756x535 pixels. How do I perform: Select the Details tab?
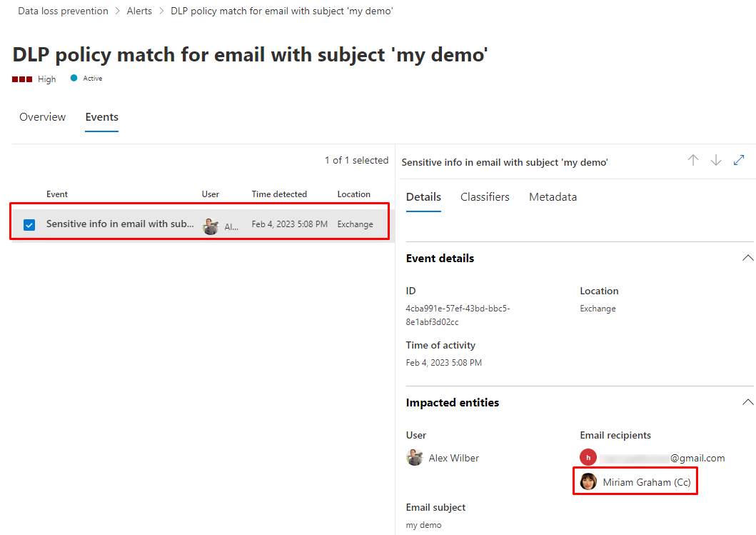423,197
